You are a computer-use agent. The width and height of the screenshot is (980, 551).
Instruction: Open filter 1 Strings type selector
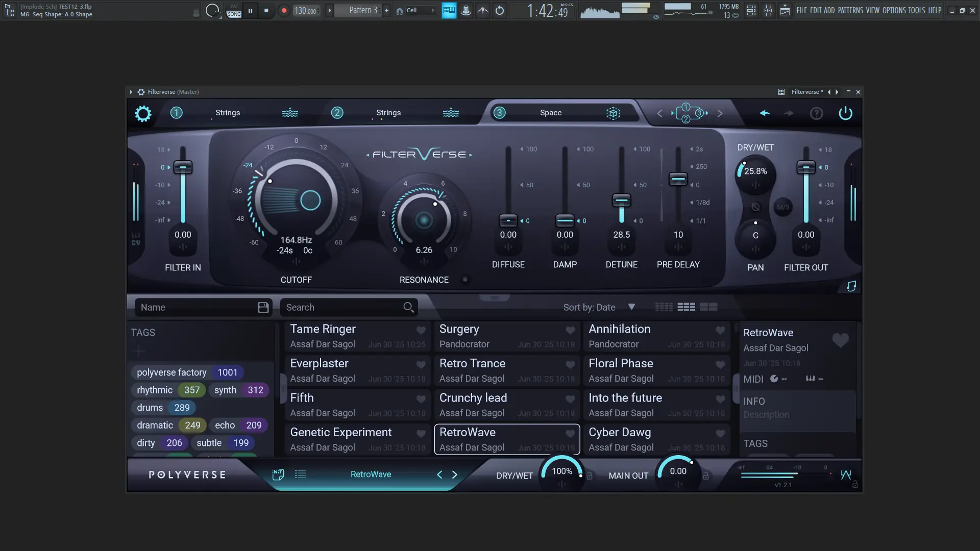click(x=228, y=113)
